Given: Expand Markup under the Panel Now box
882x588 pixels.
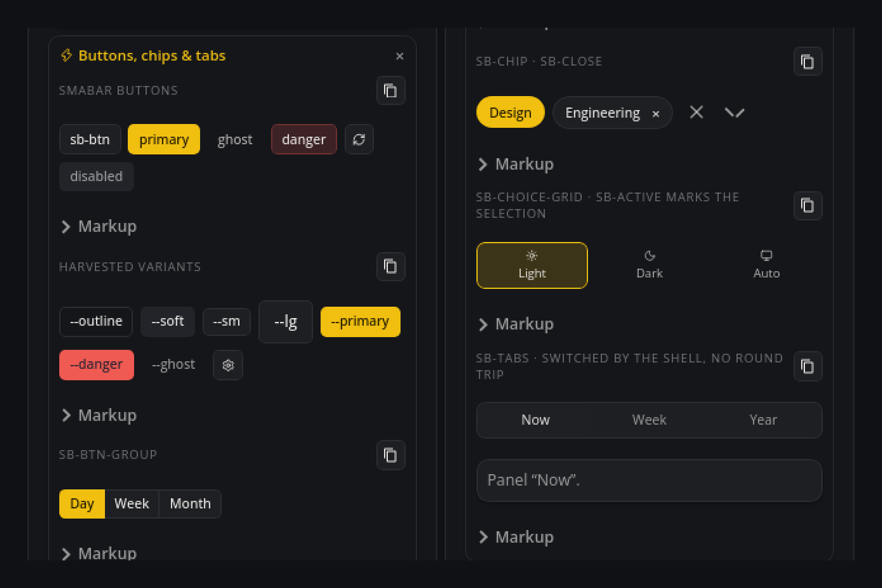Looking at the screenshot, I should coord(516,537).
